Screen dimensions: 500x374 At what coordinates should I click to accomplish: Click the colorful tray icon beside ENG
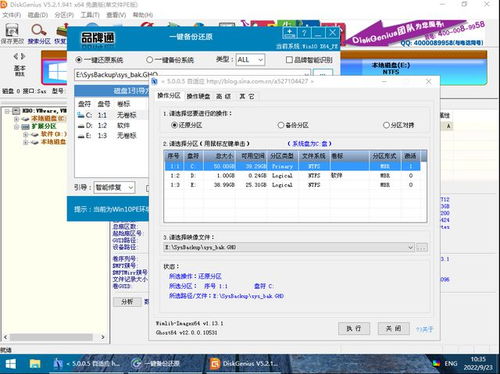pyautogui.click(x=436, y=364)
